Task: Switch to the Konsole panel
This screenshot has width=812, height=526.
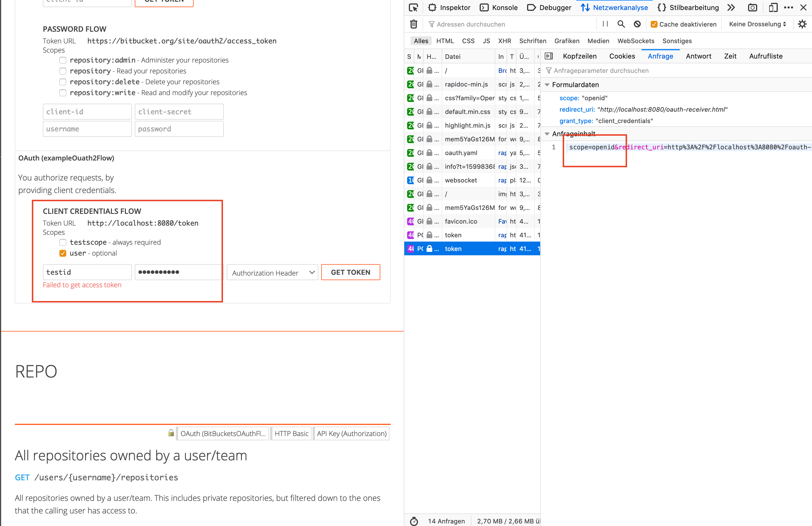Action: (499, 7)
